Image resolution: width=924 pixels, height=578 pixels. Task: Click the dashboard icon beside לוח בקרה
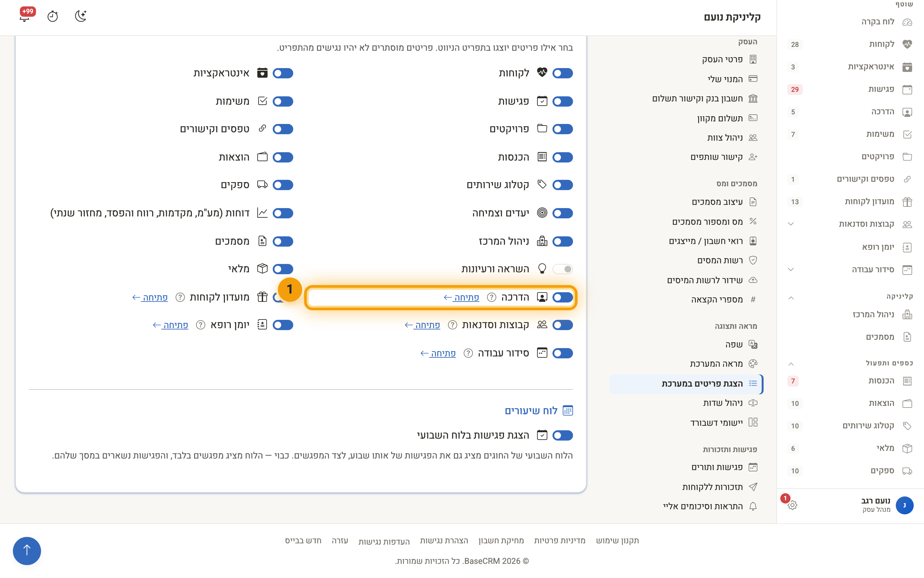[907, 22]
